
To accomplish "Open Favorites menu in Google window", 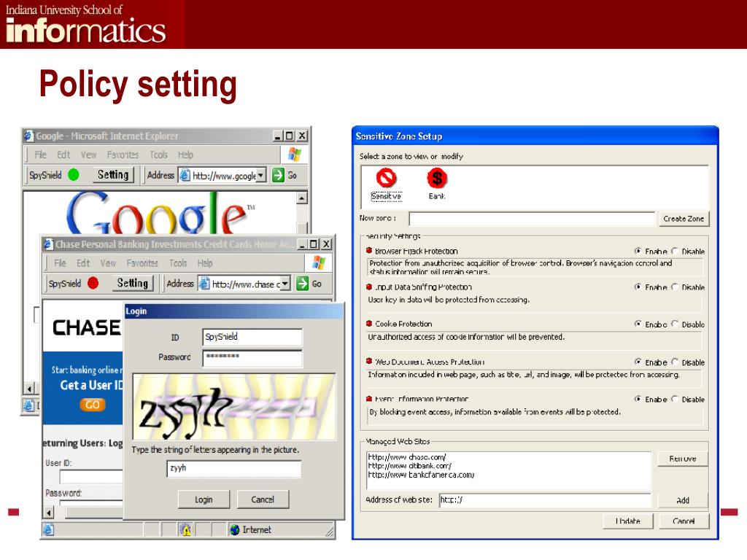I will [123, 155].
